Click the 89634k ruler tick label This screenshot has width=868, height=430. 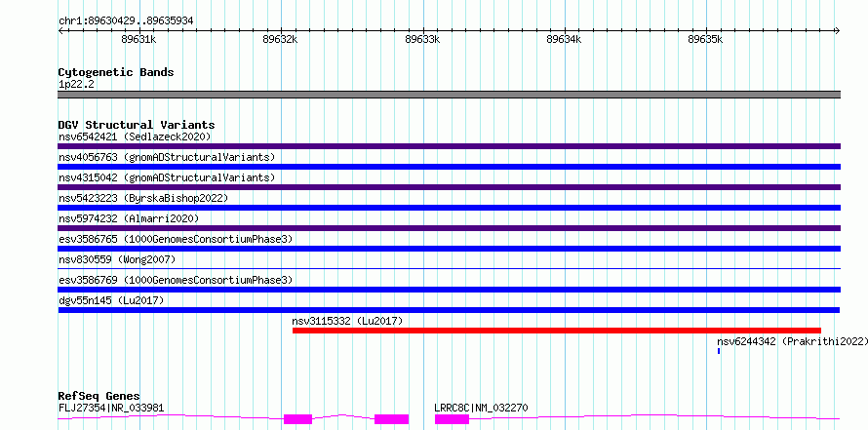(x=564, y=39)
